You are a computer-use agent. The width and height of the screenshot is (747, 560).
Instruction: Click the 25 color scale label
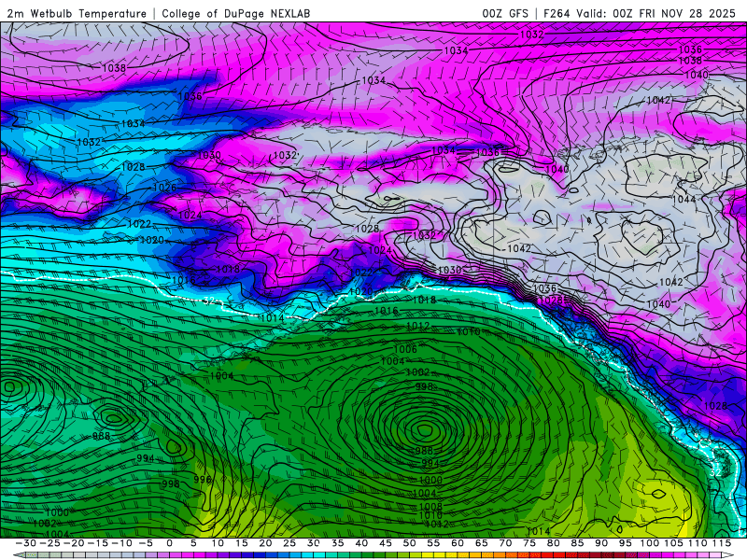coord(289,543)
